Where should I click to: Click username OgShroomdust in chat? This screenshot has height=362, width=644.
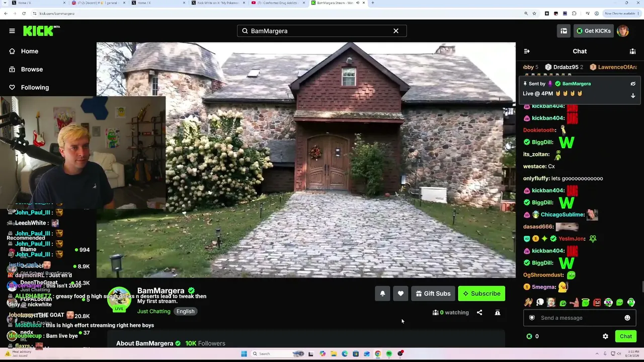tap(543, 275)
